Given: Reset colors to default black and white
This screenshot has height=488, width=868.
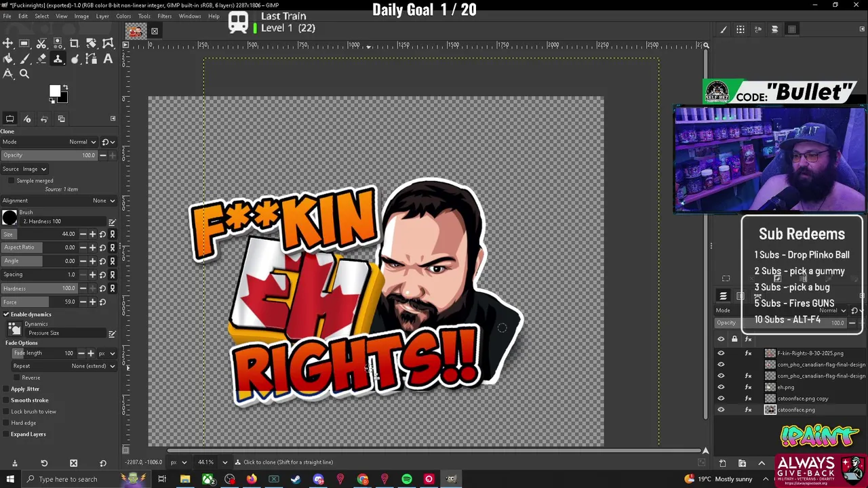Looking at the screenshot, I should pyautogui.click(x=52, y=101).
